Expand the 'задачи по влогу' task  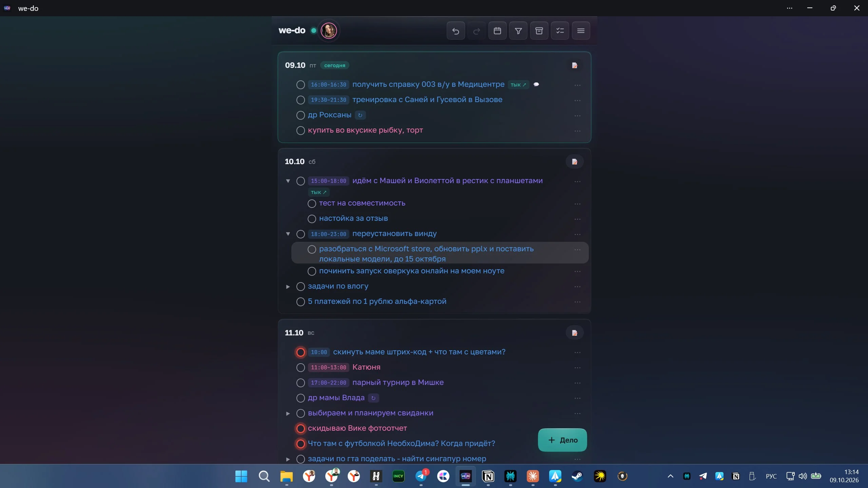pos(288,287)
